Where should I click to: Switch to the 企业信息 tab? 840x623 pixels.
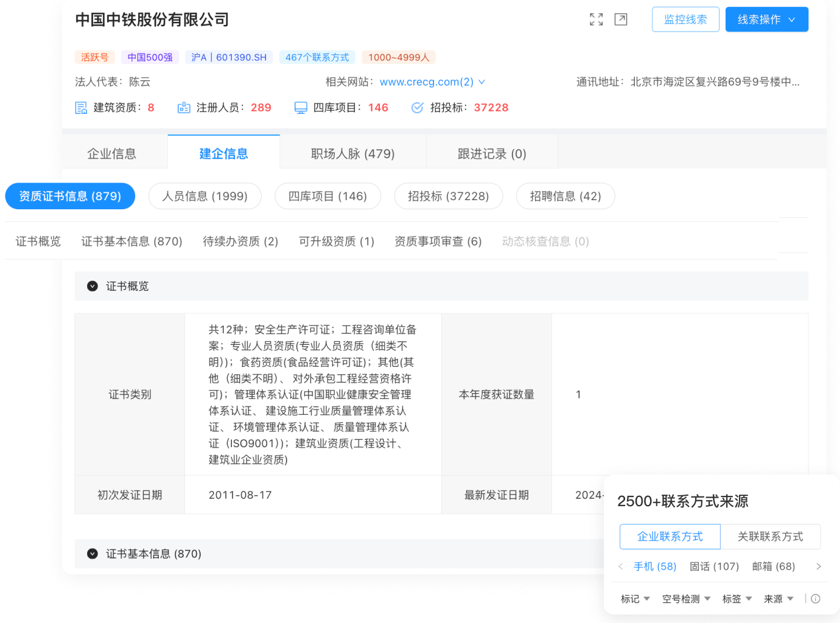point(111,153)
